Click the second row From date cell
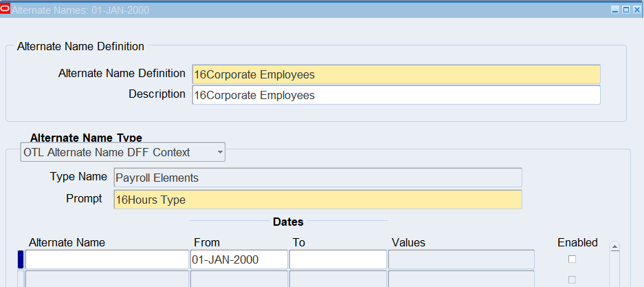Image resolution: width=644 pixels, height=287 pixels. 238,279
